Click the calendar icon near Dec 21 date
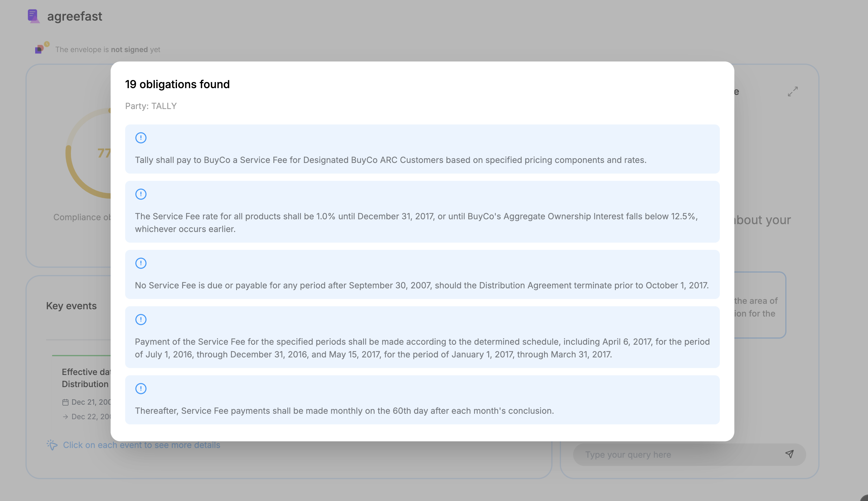Screen dimensions: 868x501 point(65,402)
